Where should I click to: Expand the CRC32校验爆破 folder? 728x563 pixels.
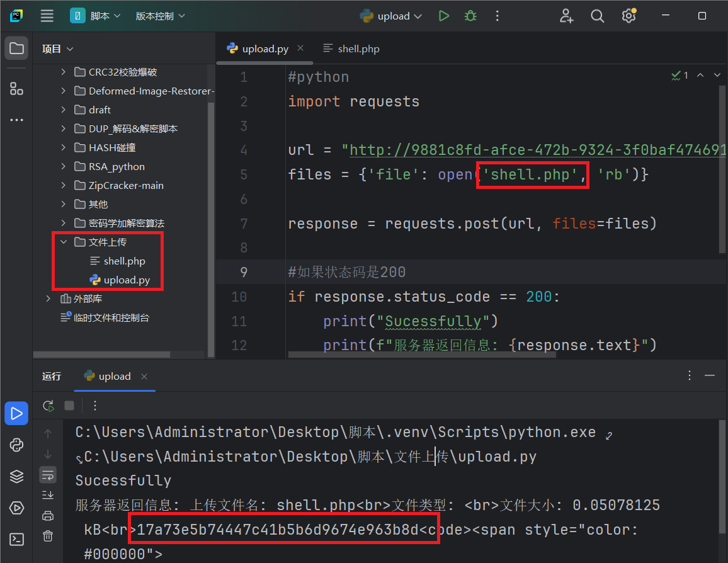pos(64,72)
